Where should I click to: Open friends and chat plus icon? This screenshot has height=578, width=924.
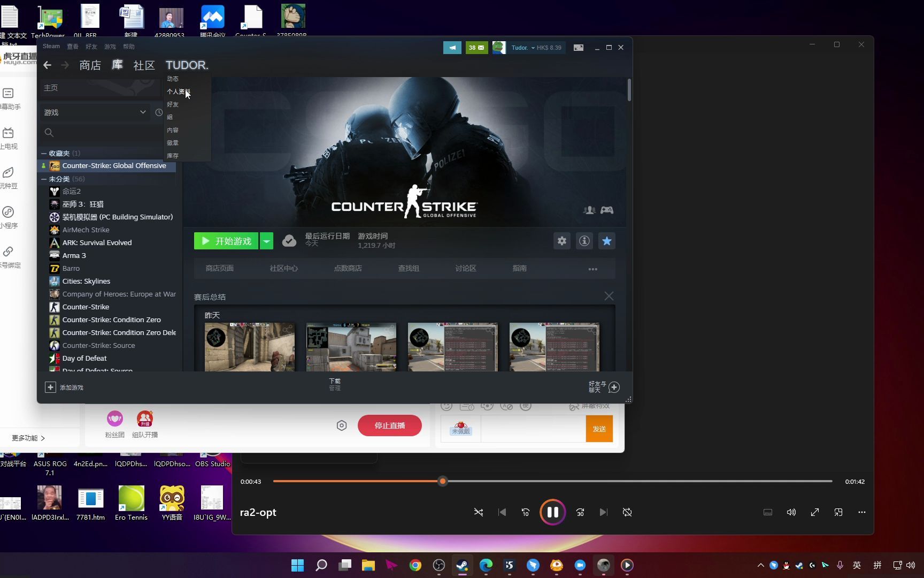(614, 387)
